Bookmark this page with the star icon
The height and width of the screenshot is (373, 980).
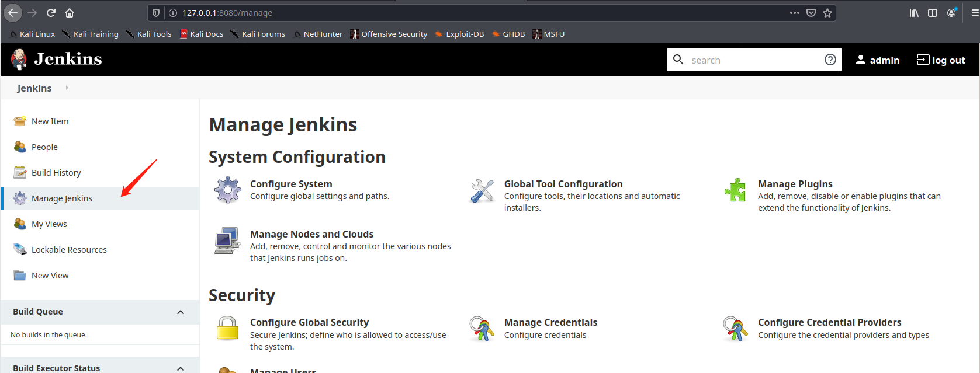coord(827,13)
